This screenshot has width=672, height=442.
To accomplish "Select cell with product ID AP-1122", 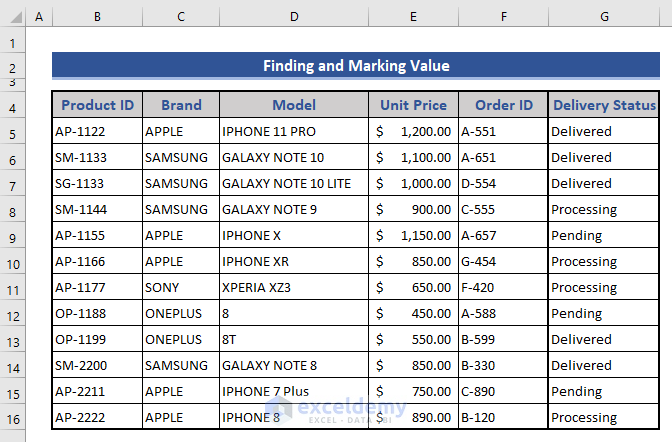I will coord(97,131).
